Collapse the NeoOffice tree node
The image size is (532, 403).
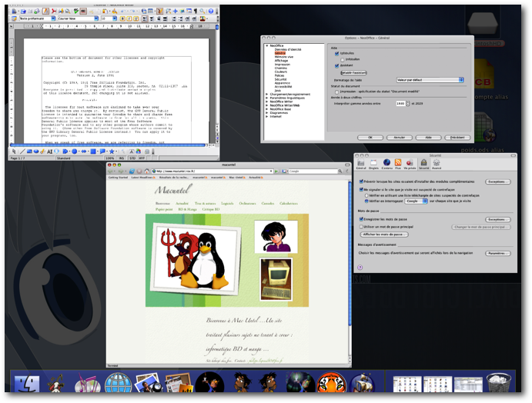266,45
